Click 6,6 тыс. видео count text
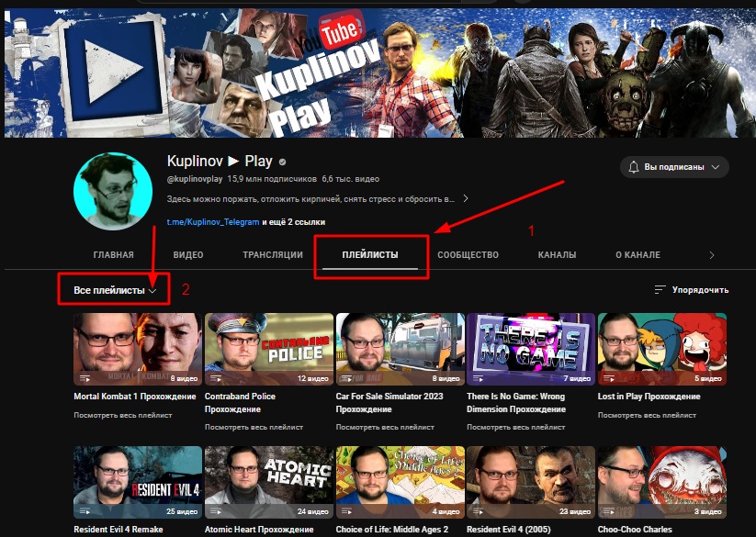This screenshot has height=537, width=756. point(351,179)
